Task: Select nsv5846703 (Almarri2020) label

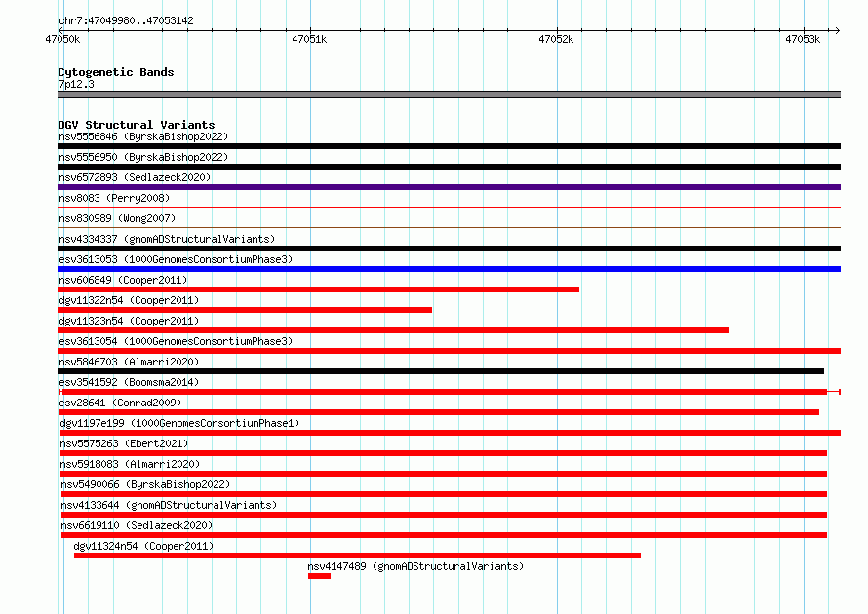Action: (129, 362)
